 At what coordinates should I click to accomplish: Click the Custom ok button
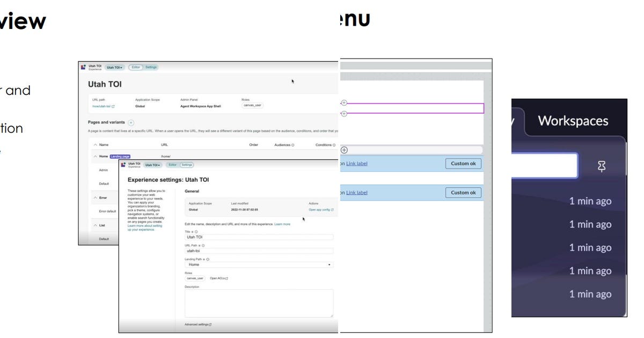[463, 164]
